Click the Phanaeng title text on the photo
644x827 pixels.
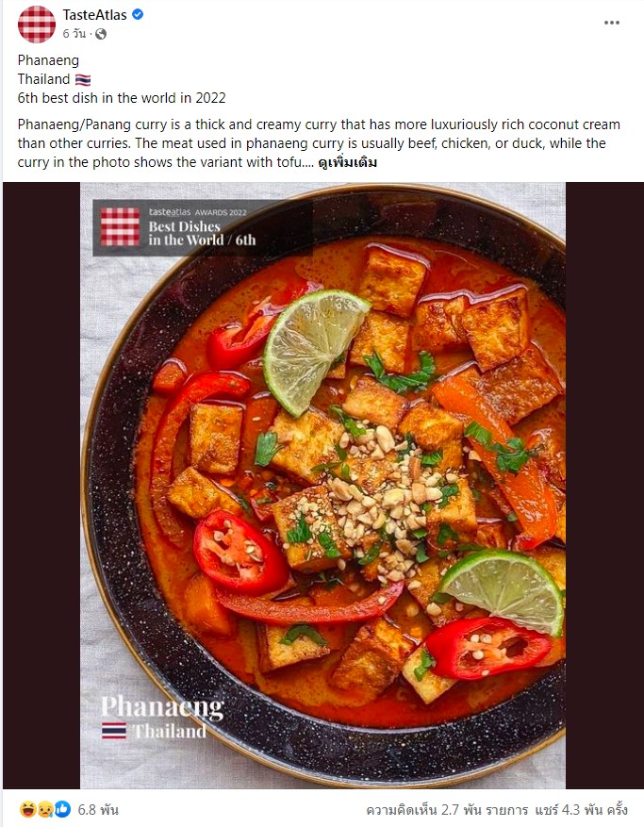pos(162,706)
